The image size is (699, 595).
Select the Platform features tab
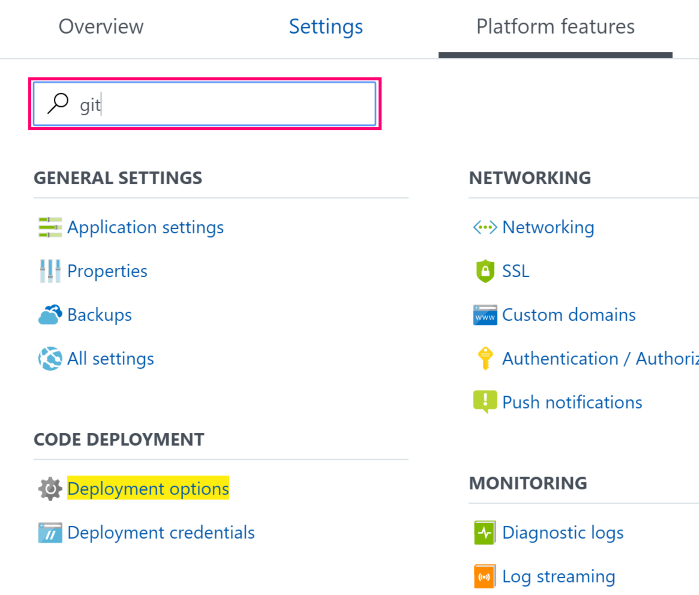point(555,27)
